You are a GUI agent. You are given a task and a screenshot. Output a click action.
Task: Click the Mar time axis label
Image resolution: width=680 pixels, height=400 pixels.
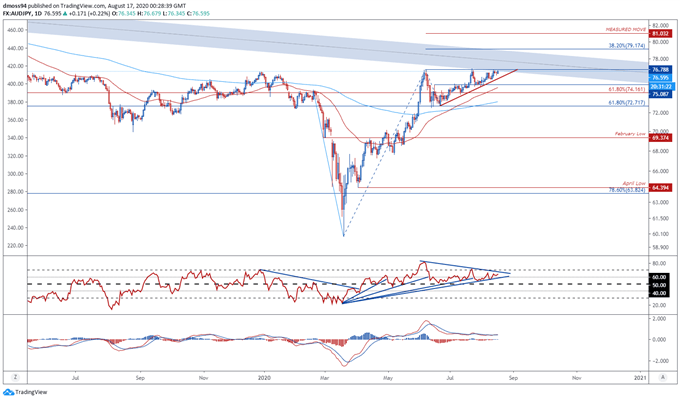pos(325,378)
